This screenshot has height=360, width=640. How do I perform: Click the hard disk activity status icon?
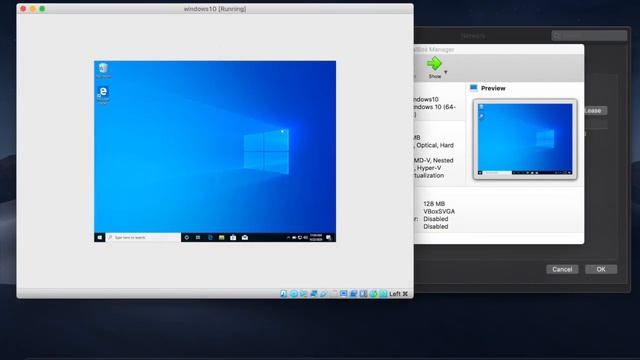tap(283, 293)
